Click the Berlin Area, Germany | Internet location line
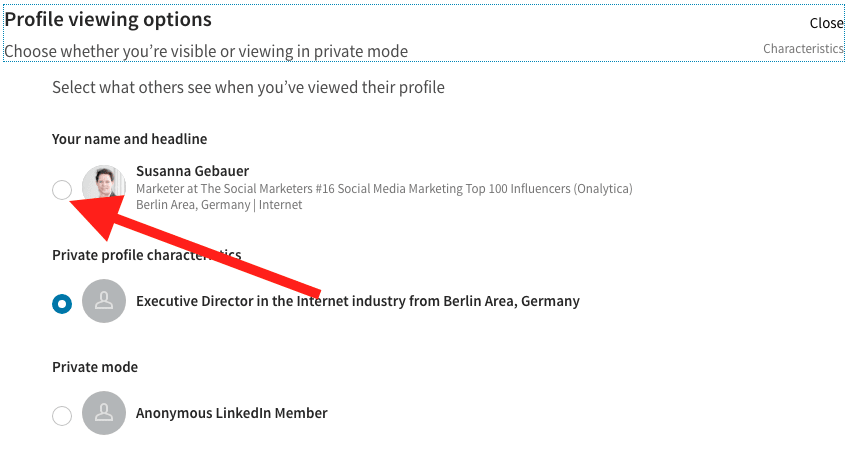 point(219,205)
